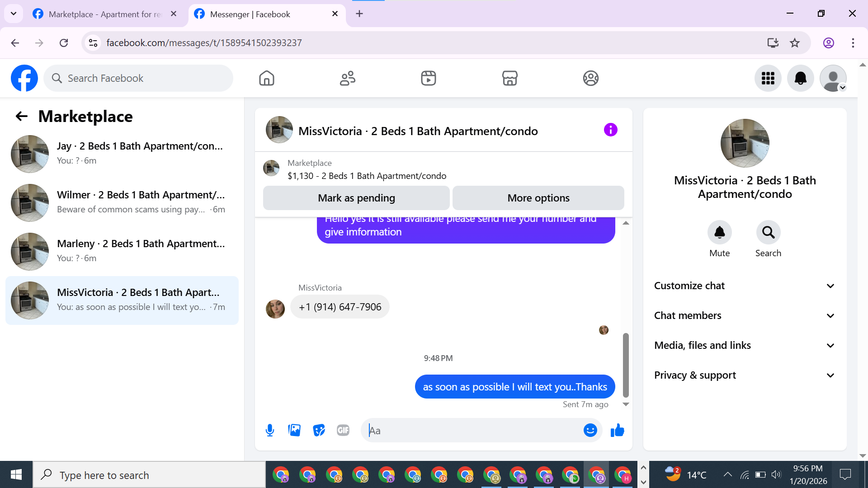Expand the Chat members section
This screenshot has width=868, height=488.
click(745, 315)
